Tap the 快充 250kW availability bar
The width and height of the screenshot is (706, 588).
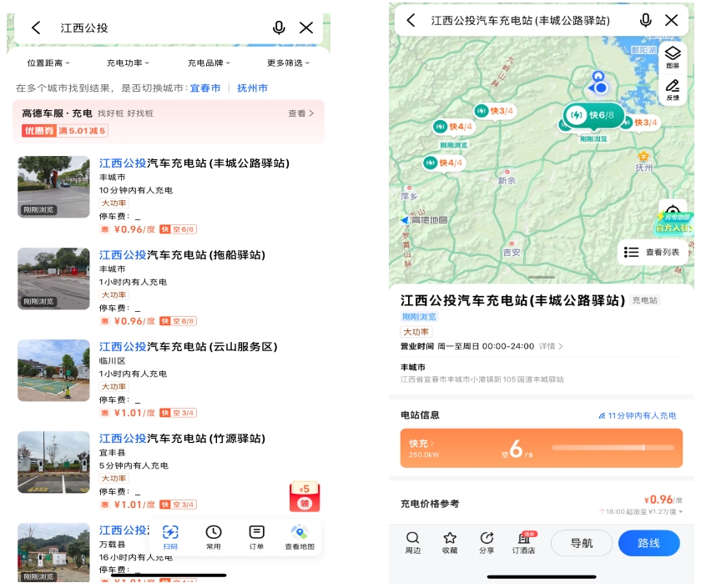coord(541,448)
